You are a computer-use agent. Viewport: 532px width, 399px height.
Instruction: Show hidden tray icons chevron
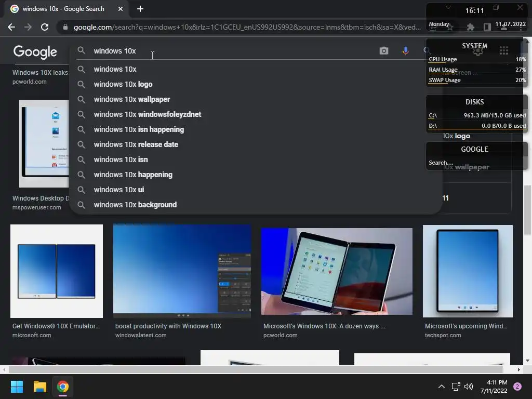coord(442,387)
